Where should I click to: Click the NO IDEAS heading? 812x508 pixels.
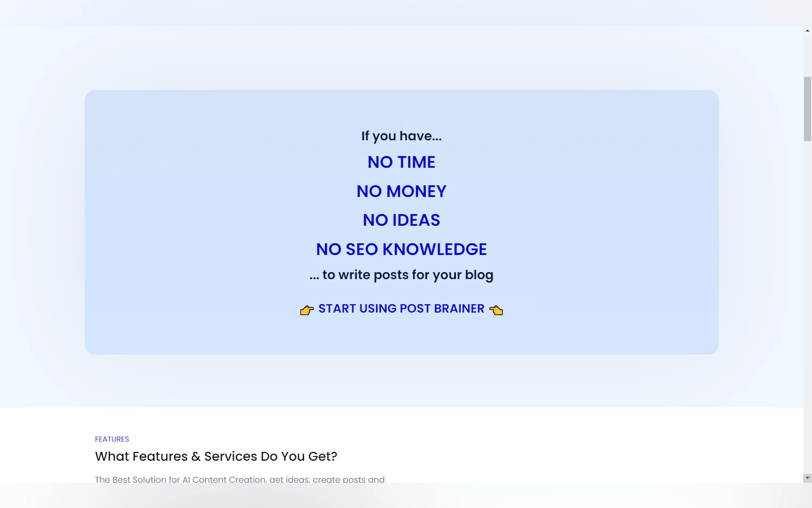[x=401, y=220]
